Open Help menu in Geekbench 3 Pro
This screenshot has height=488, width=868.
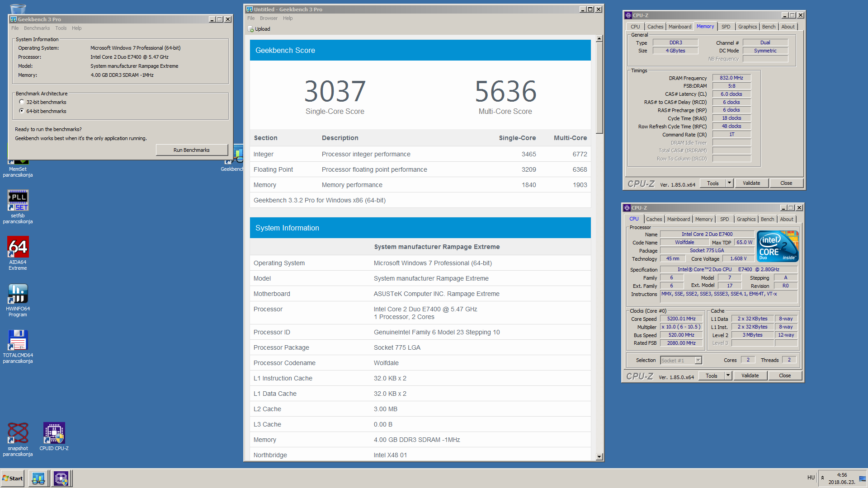click(76, 28)
